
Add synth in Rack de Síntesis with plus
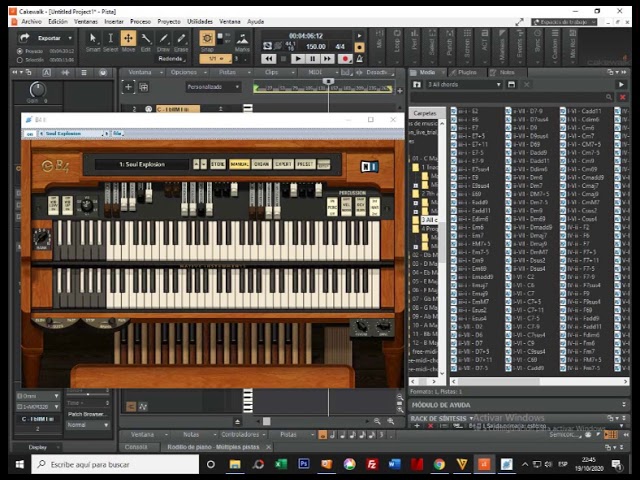[417, 426]
